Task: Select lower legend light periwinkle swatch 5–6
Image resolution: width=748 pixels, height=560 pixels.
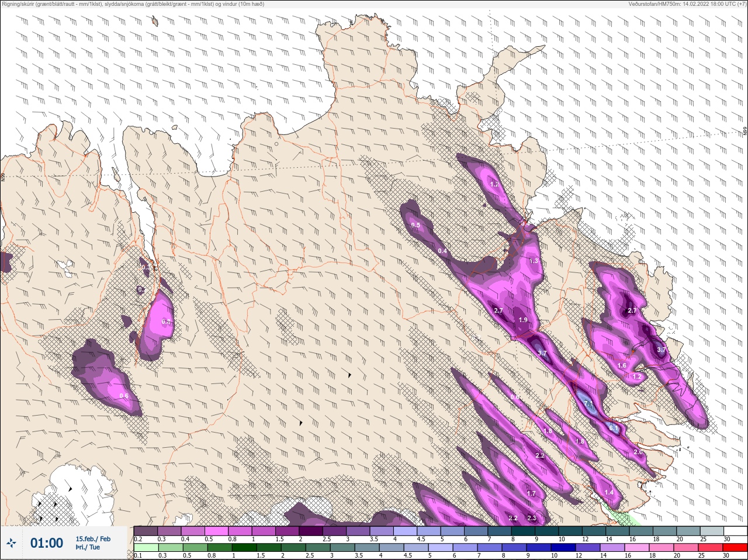Action: (439, 548)
